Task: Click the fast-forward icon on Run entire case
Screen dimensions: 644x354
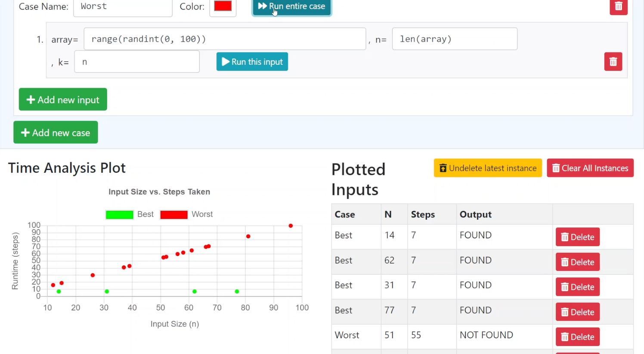Action: (263, 6)
